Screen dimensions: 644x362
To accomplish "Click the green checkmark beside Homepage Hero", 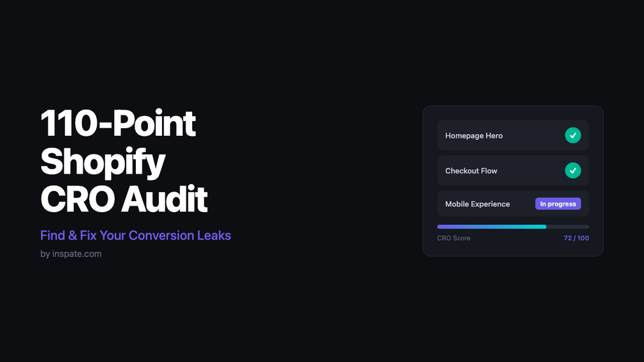I will [x=572, y=135].
